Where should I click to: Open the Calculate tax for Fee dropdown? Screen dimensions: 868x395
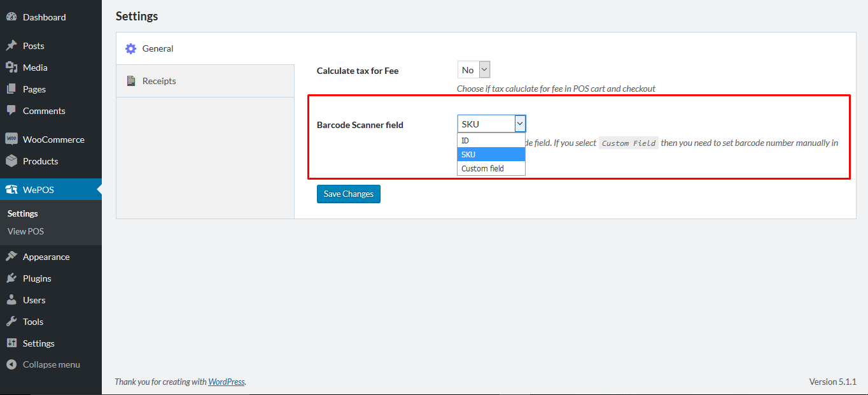point(473,69)
